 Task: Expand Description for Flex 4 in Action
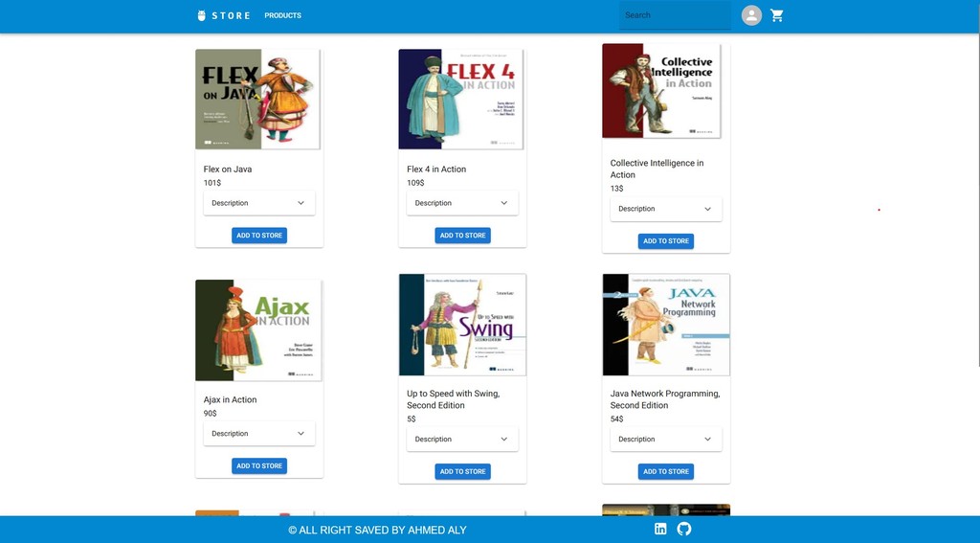tap(462, 203)
